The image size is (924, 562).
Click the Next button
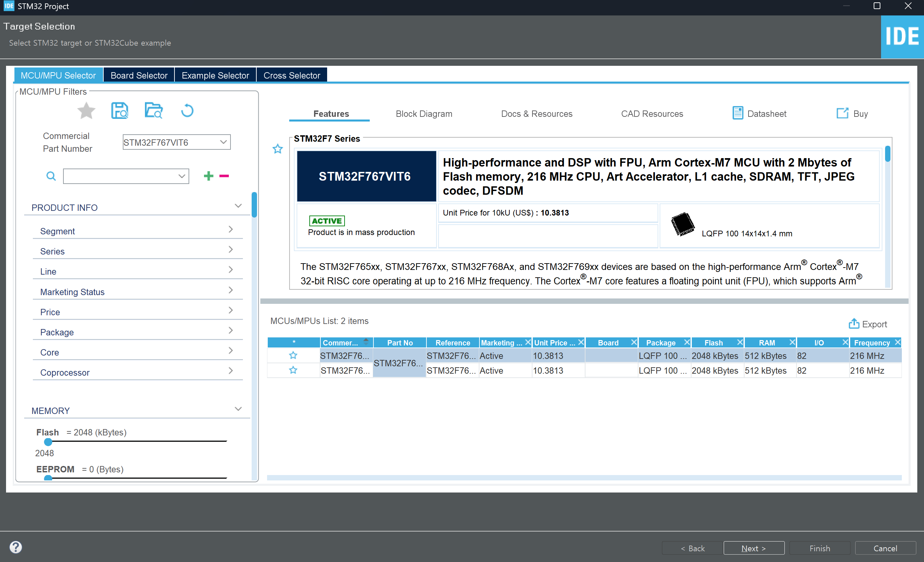754,548
